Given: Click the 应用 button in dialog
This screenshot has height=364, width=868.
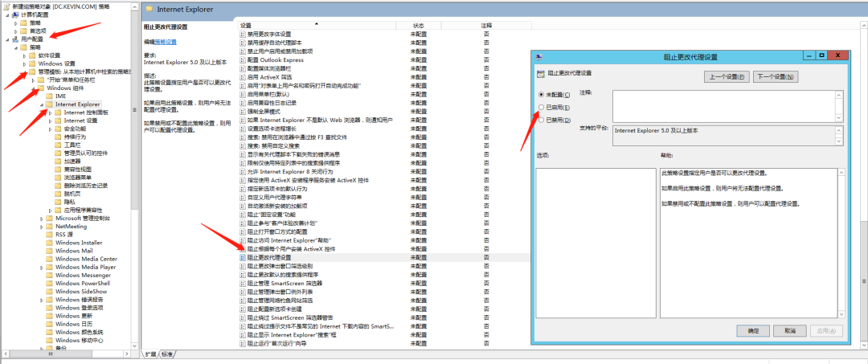Looking at the screenshot, I should (x=826, y=331).
